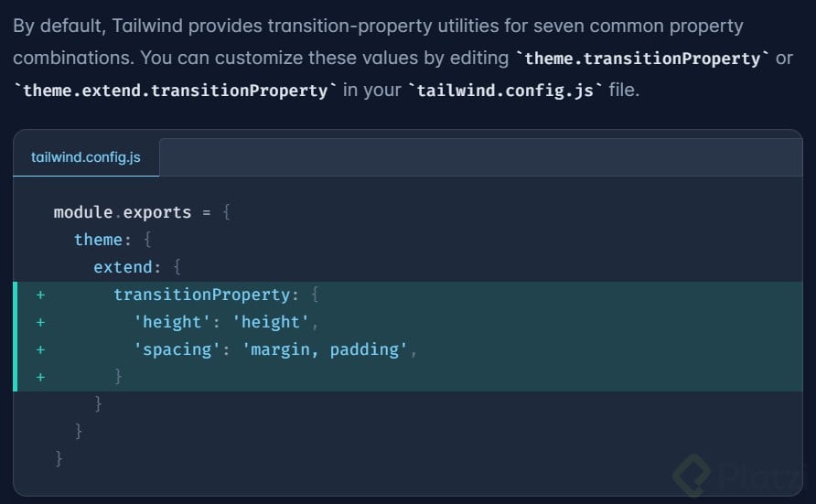Click the paragraph text 'By default, Tailwind provides'
The height and width of the screenshot is (504, 816).
(137, 26)
